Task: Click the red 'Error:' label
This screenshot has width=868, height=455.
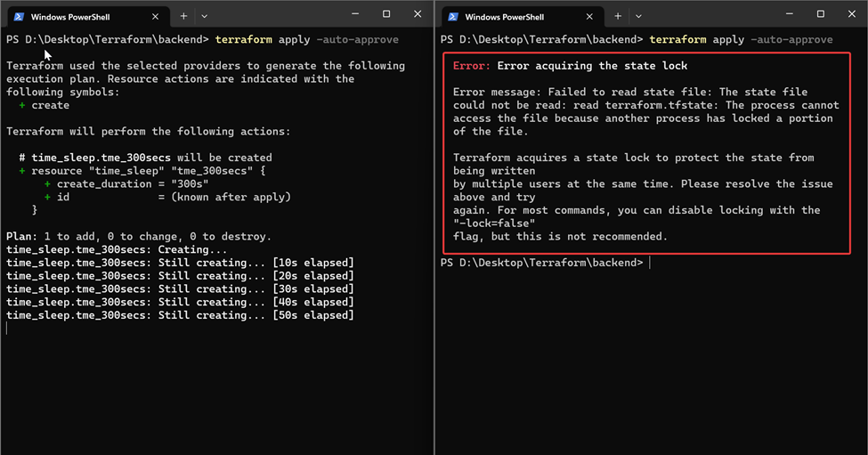Action: (472, 66)
